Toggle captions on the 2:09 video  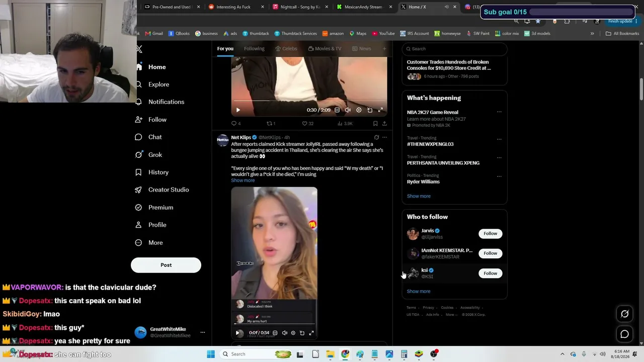pyautogui.click(x=337, y=110)
